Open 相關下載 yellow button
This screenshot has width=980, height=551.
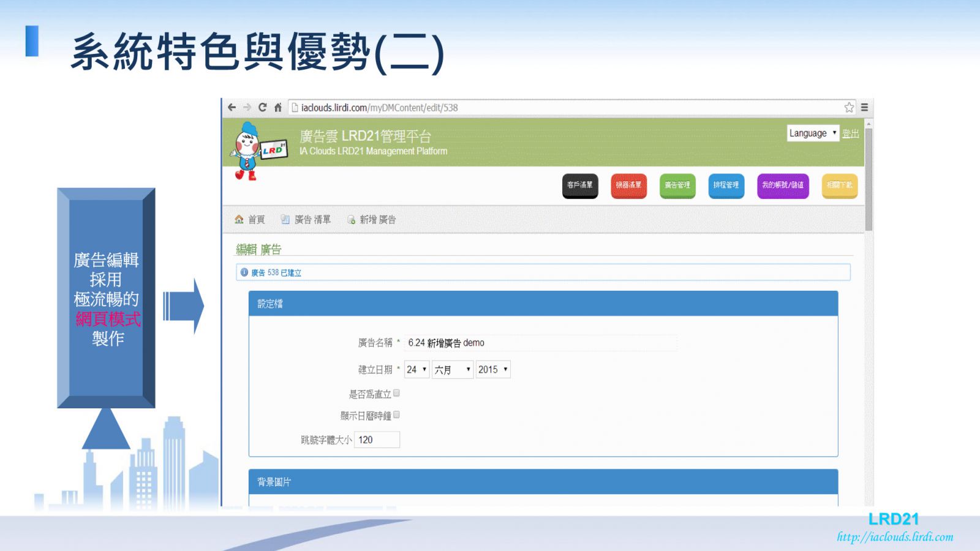[x=839, y=186]
